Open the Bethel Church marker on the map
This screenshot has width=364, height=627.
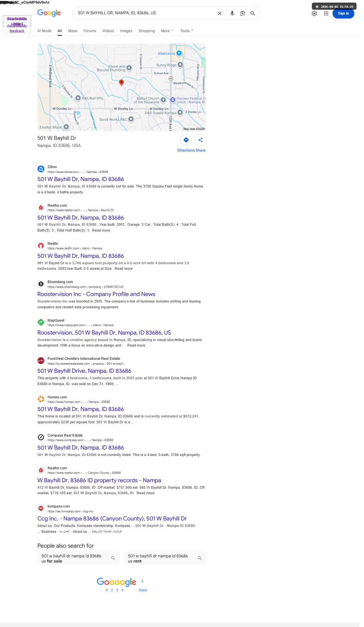(x=164, y=100)
